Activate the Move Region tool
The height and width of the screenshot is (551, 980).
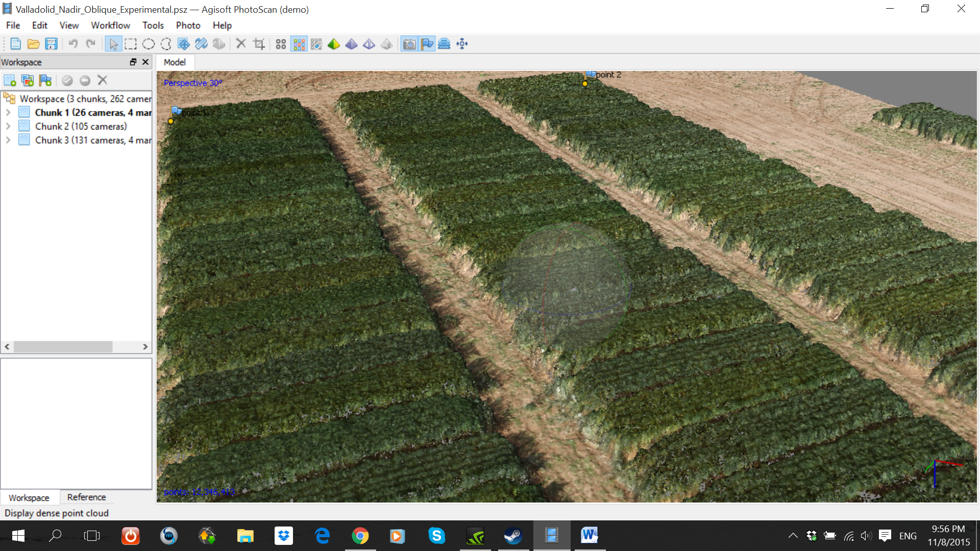184,44
